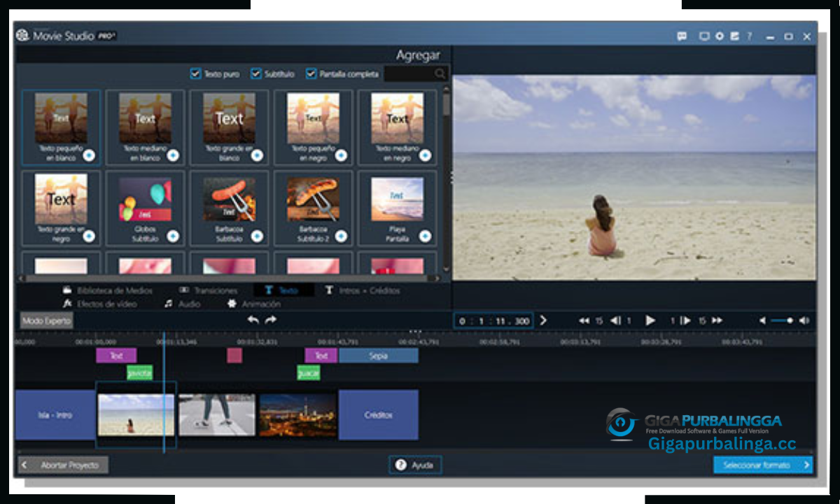Add the 'Texto pequeño en blanco' template with its plus icon

point(89,155)
